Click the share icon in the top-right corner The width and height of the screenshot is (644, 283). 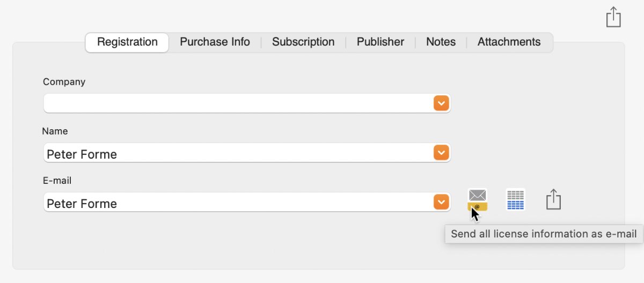[613, 17]
